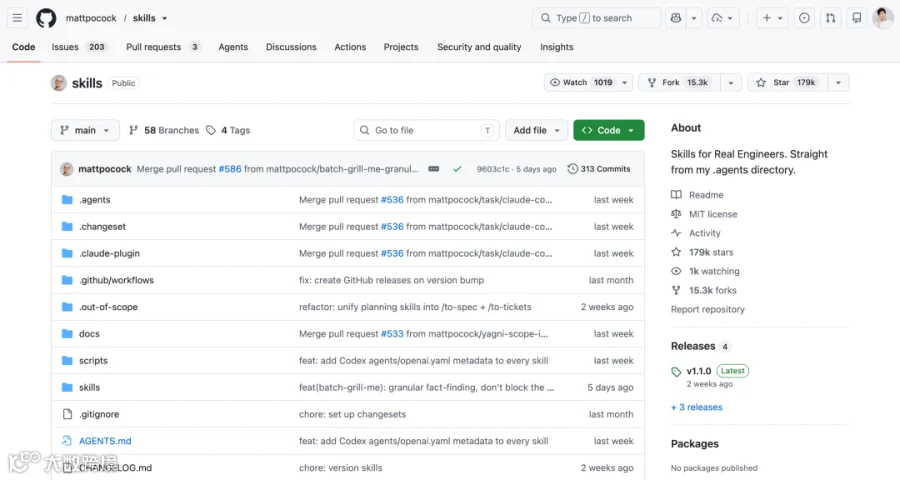Open the Copilot chat icon

[x=676, y=18]
